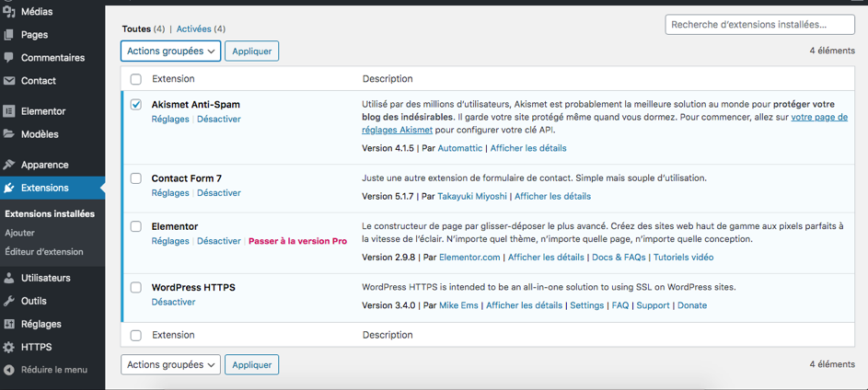The image size is (868, 390).
Task: Click Désactiver under Contact Form 7
Action: point(219,193)
